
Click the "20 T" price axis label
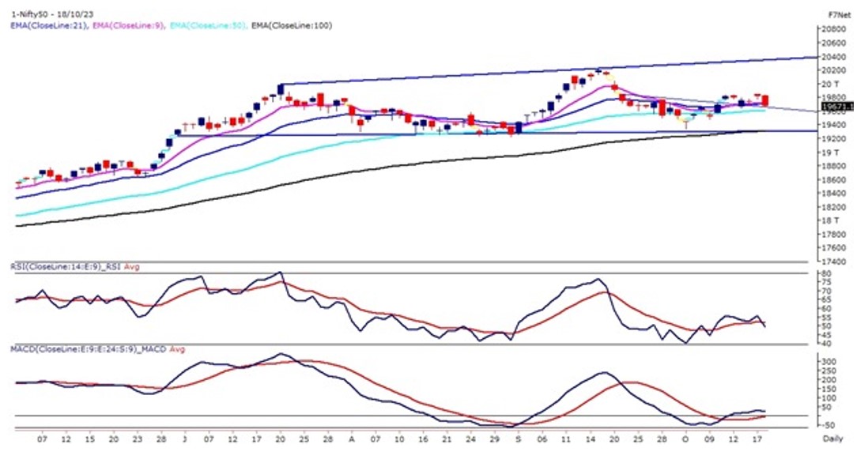point(831,84)
